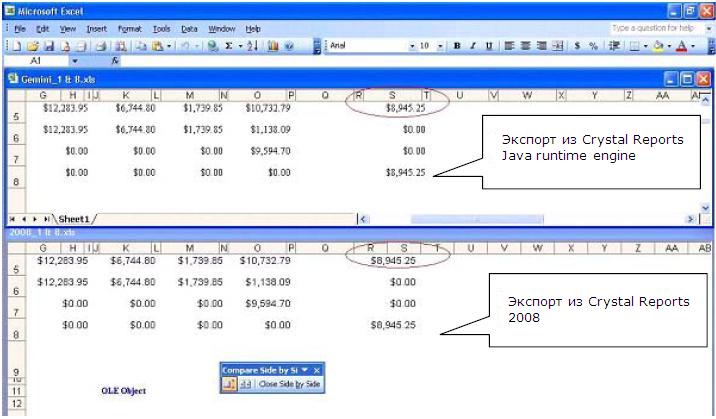
Task: Open the Data menu
Action: 189,29
